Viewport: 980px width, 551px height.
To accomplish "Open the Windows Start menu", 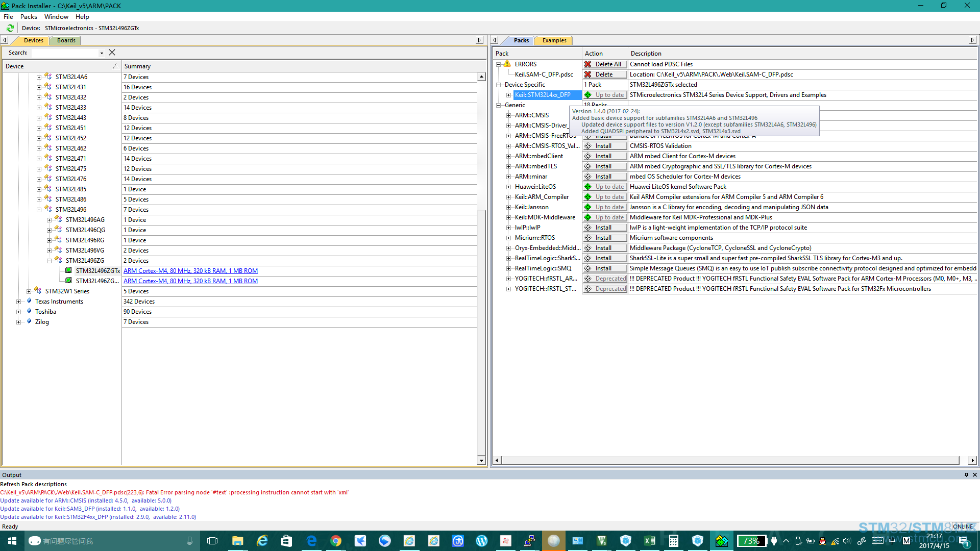I will (12, 541).
